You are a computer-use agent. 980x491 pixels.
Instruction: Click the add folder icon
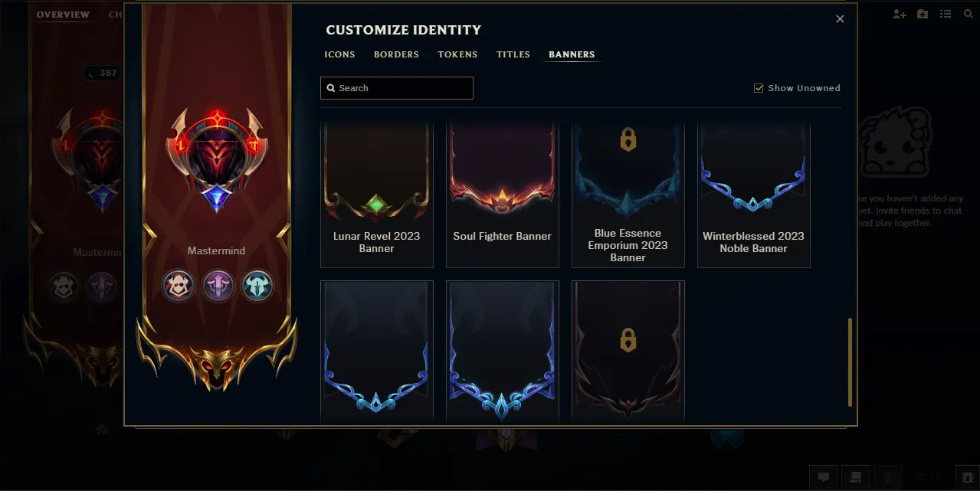click(923, 15)
